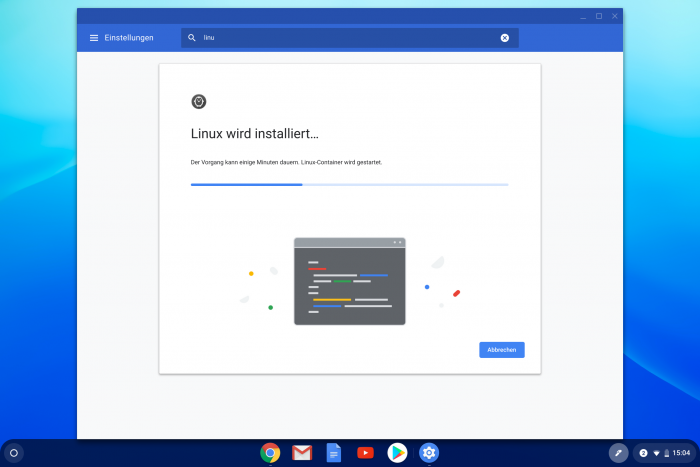
Task: Click the Linux penguin logo icon
Action: (199, 102)
